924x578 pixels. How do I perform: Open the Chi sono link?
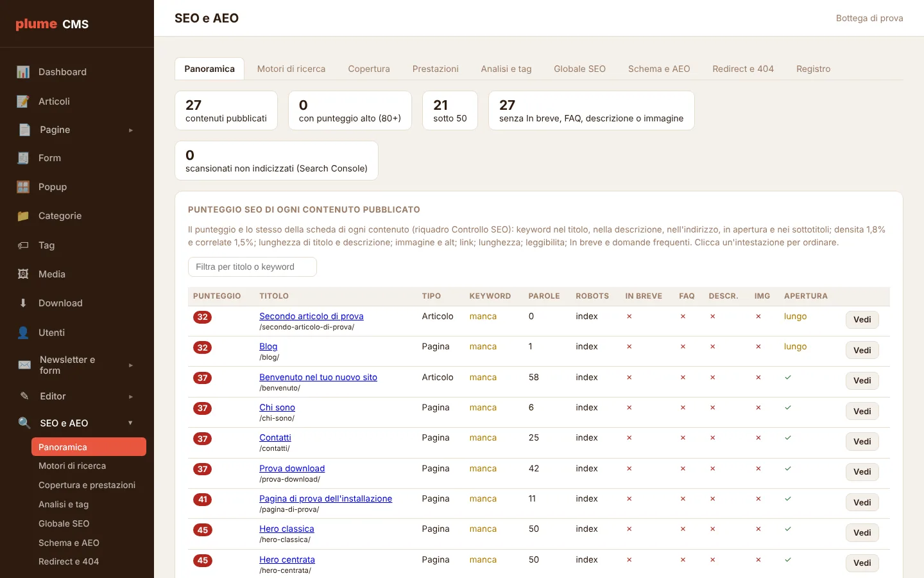click(x=277, y=407)
